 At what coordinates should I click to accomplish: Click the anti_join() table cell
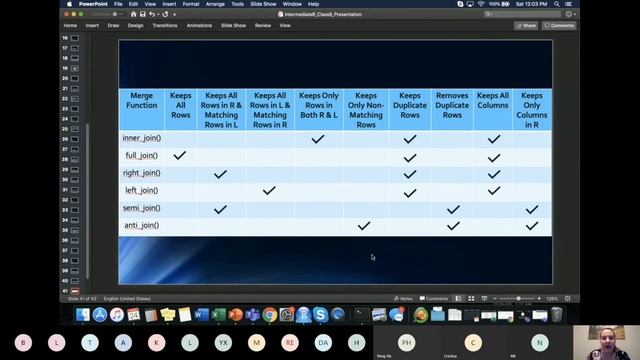(142, 226)
